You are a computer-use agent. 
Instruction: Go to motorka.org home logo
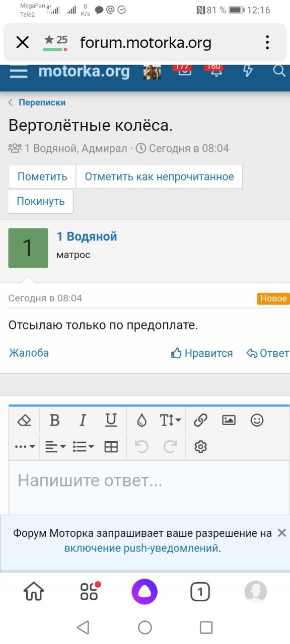(84, 71)
